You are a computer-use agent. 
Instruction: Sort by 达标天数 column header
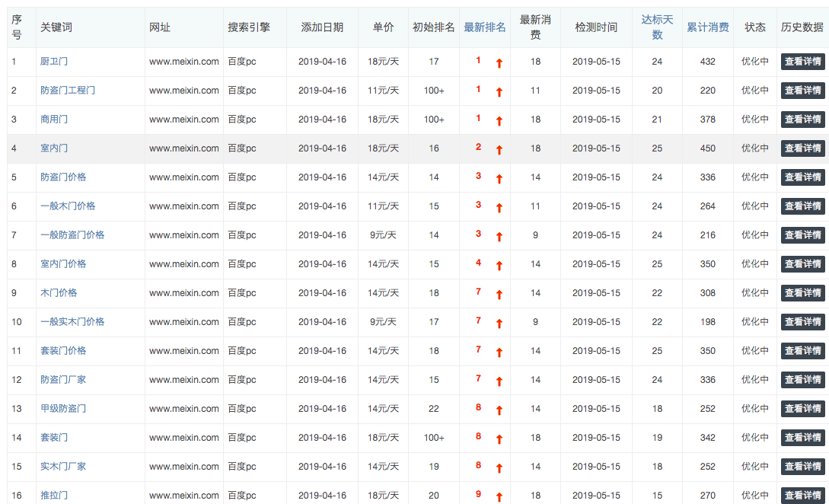[x=657, y=27]
